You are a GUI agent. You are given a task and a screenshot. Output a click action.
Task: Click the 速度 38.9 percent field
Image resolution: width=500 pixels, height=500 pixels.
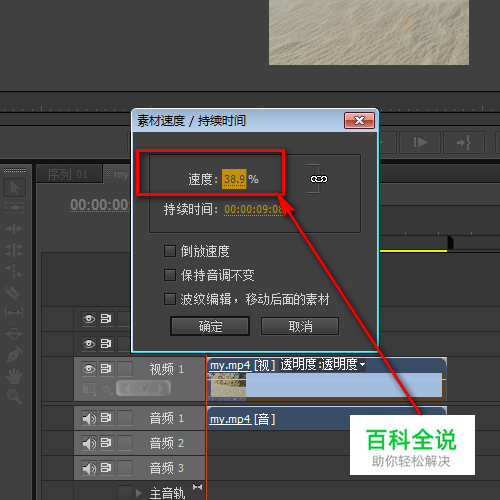234,179
